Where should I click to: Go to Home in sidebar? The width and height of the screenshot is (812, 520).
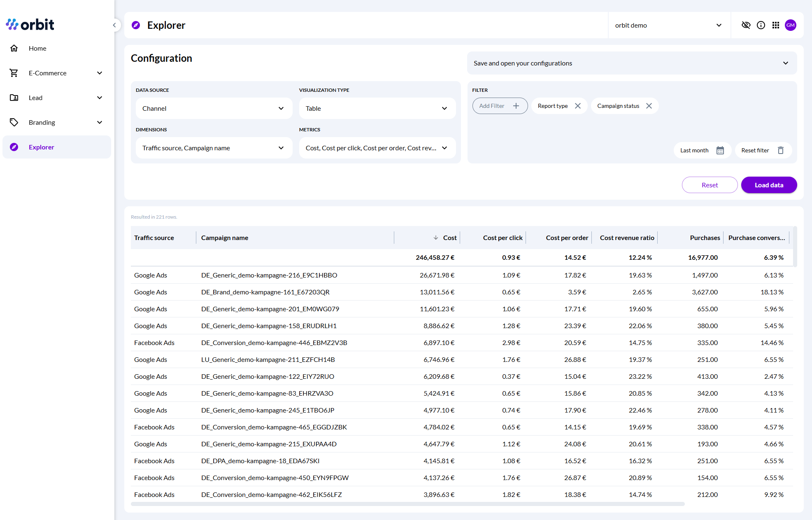(57, 48)
